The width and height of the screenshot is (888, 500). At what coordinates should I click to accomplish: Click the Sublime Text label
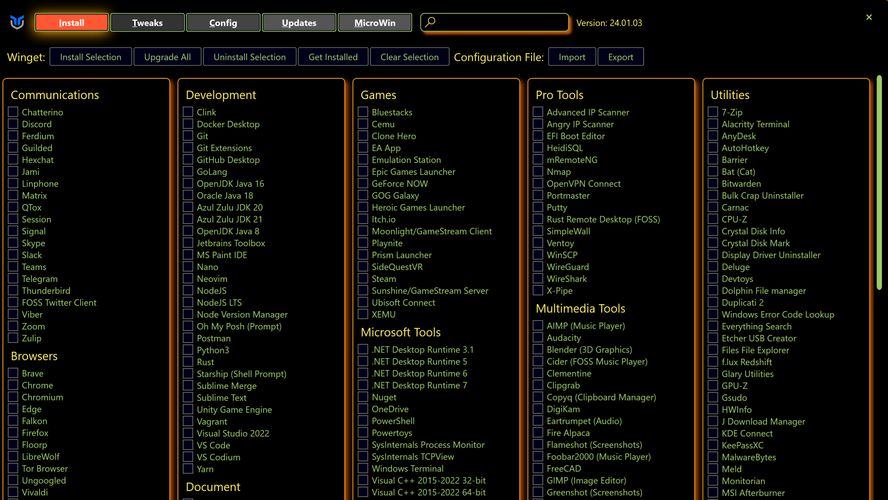pos(221,398)
